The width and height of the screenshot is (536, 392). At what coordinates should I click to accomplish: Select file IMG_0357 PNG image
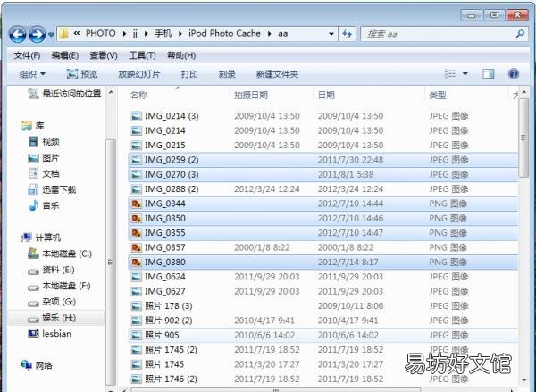pyautogui.click(x=322, y=247)
